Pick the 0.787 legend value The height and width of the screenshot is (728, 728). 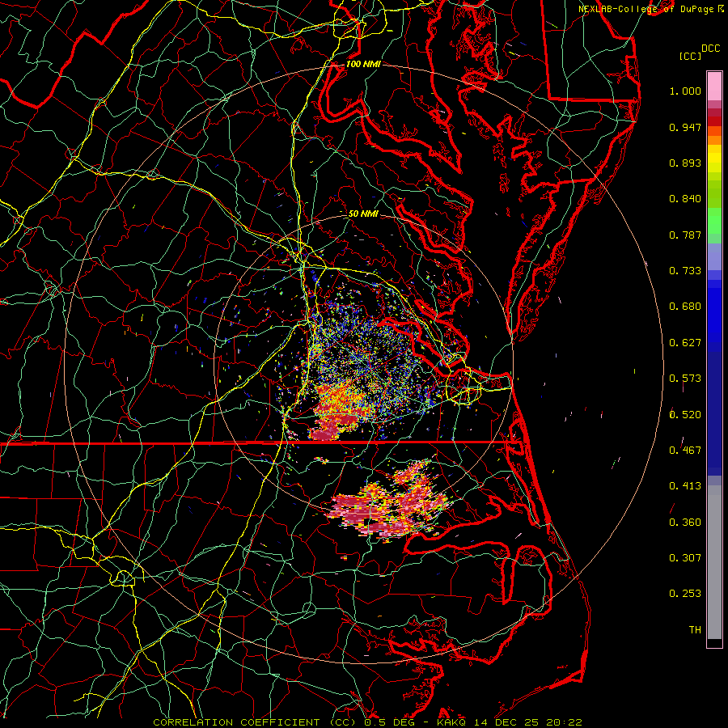coord(685,235)
